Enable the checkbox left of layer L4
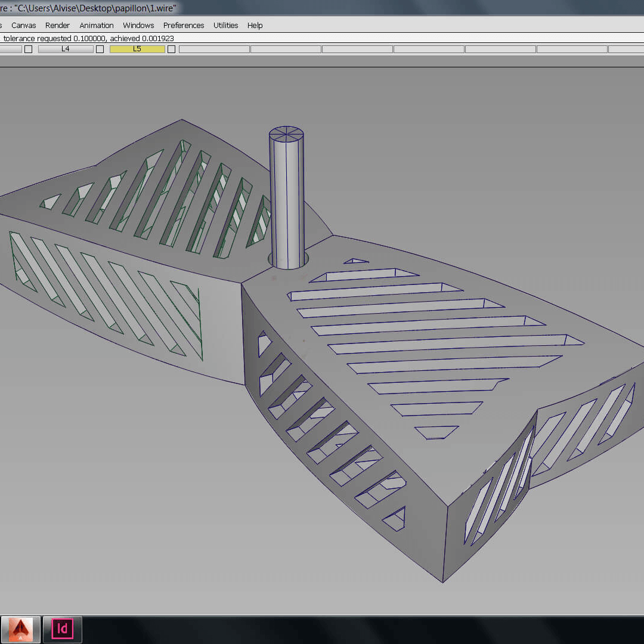Viewport: 644px width, 644px height. tap(28, 49)
